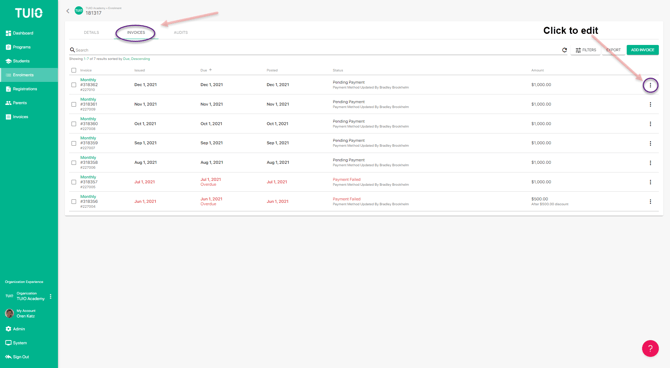This screenshot has height=368, width=670.
Task: Click the Students graduation cap icon
Action: coord(8,61)
